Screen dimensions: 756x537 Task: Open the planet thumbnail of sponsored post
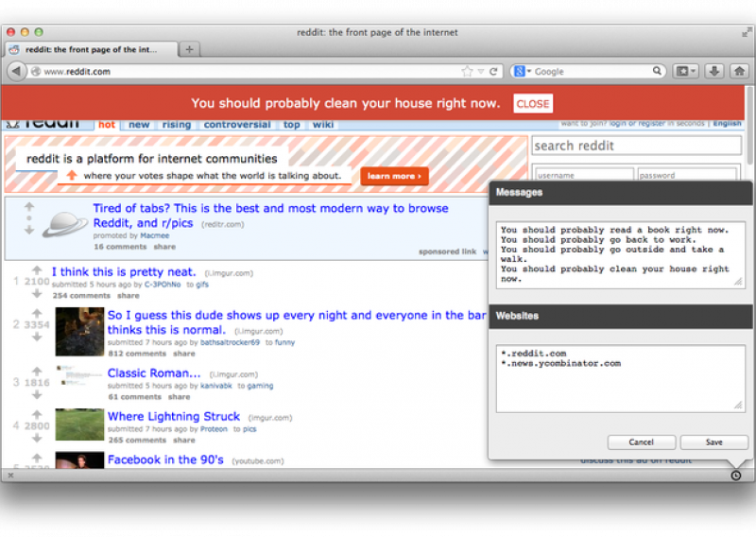point(65,225)
